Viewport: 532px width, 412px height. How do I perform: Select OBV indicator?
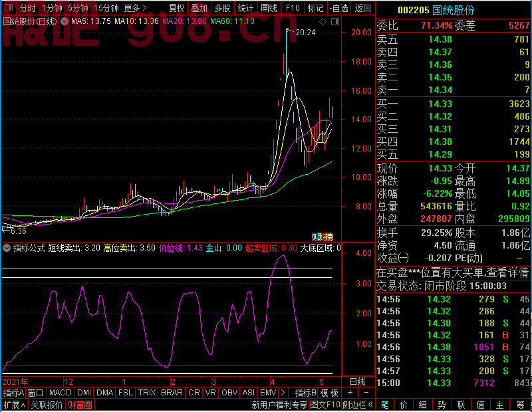pos(229,393)
